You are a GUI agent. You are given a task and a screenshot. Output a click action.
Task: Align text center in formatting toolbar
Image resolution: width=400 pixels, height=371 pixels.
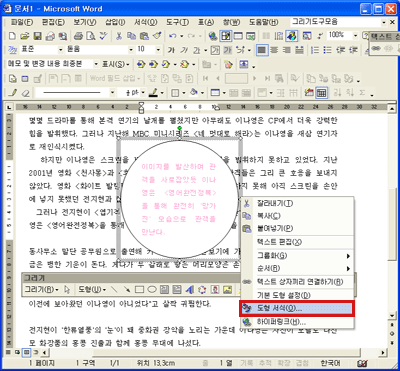coord(274,50)
